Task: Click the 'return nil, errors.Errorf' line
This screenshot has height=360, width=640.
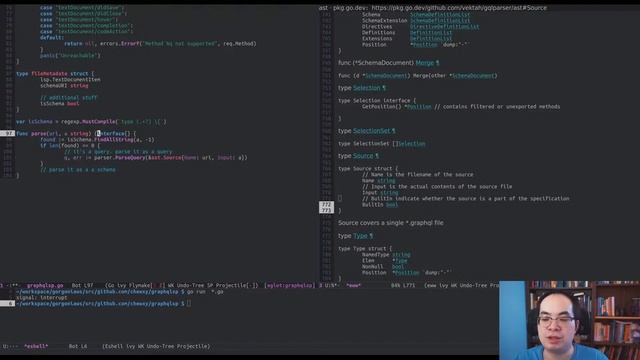Action: (x=160, y=43)
